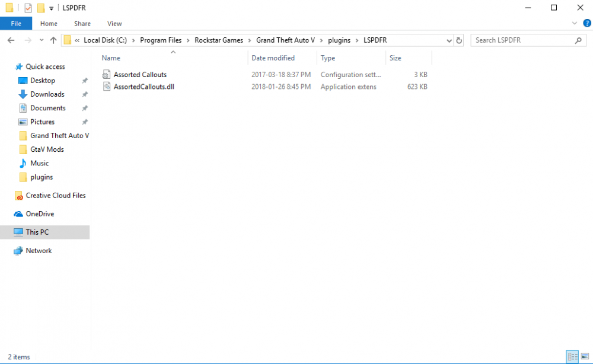Click the 623 KB size cell
This screenshot has height=364, width=593.
[x=417, y=87]
